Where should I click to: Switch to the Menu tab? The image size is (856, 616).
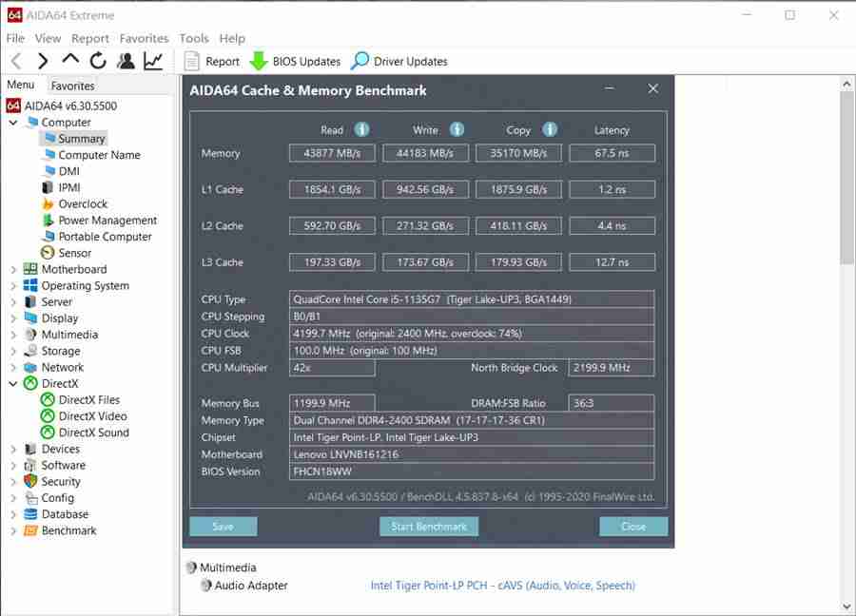tap(21, 86)
